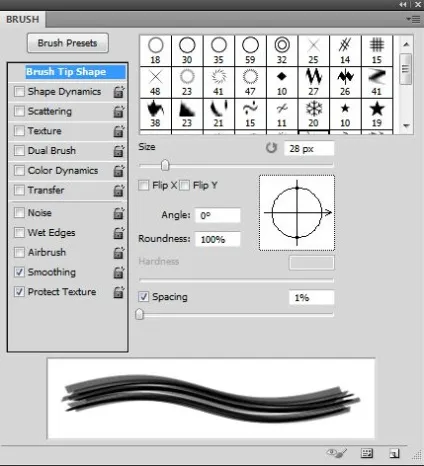The width and height of the screenshot is (424, 466).
Task: Toggle the lock next to Texture
Action: [x=119, y=131]
